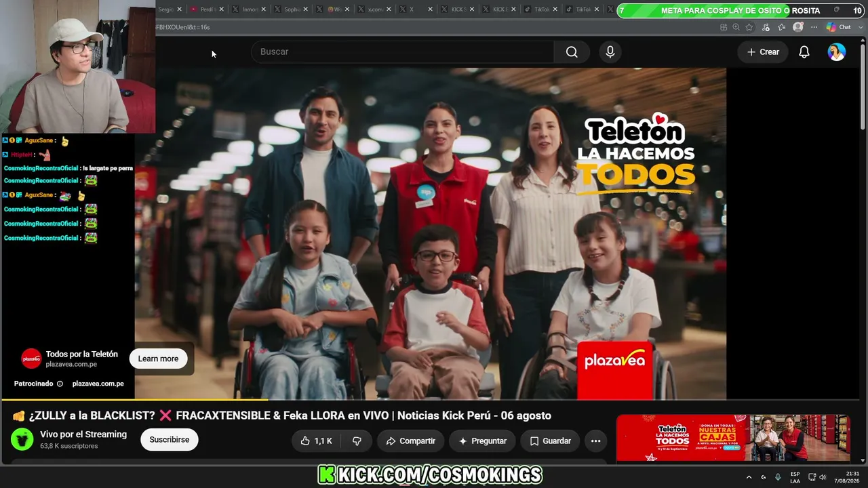Image resolution: width=868 pixels, height=488 pixels.
Task: Click the zoom magnifier in address bar
Action: click(x=736, y=27)
